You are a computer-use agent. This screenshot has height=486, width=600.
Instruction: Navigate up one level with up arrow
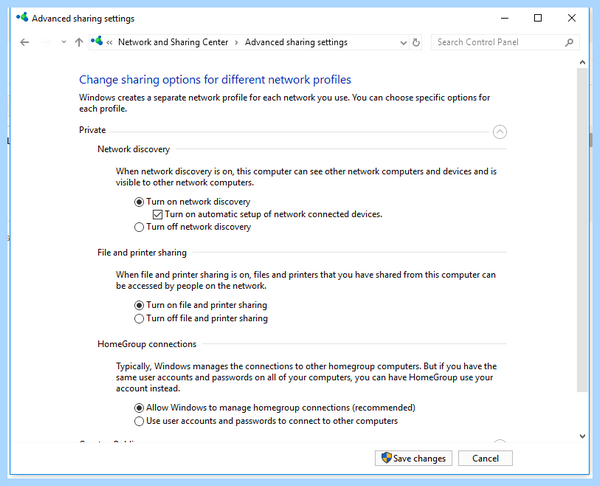[79, 42]
